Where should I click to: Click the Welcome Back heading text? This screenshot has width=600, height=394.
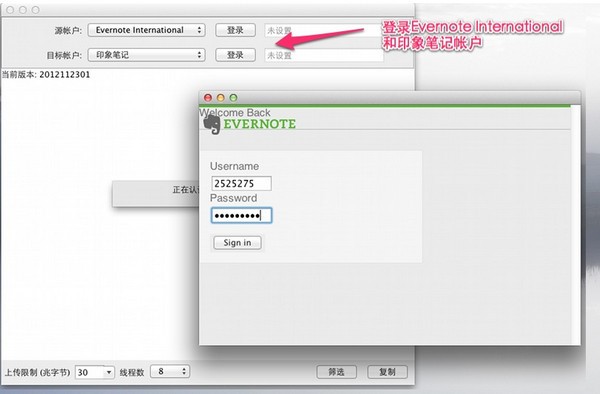click(235, 112)
